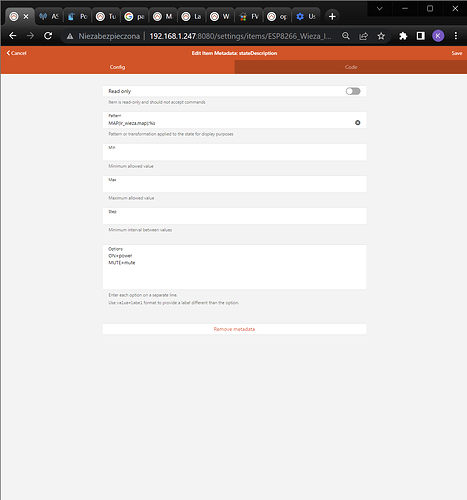Click 'Minimum allowed value' help text

pyautogui.click(x=131, y=166)
